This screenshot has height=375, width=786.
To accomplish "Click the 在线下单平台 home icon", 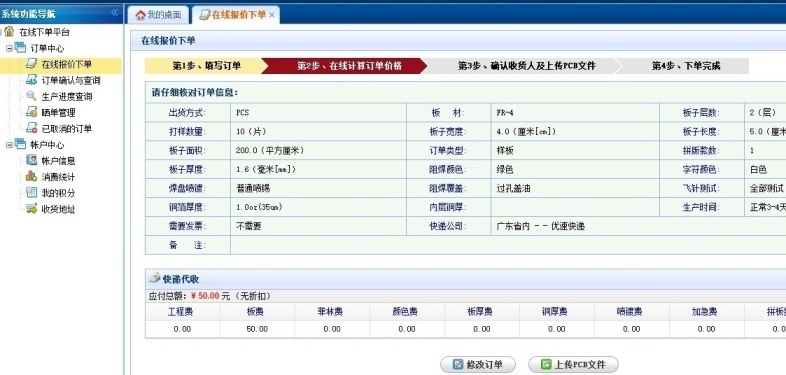I will click(9, 32).
